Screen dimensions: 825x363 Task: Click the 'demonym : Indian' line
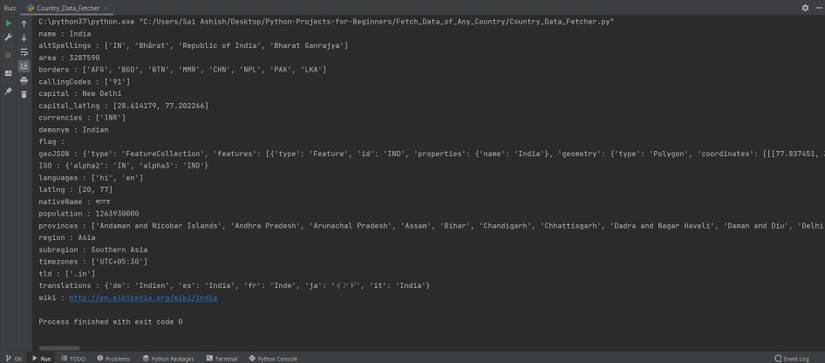tap(73, 129)
